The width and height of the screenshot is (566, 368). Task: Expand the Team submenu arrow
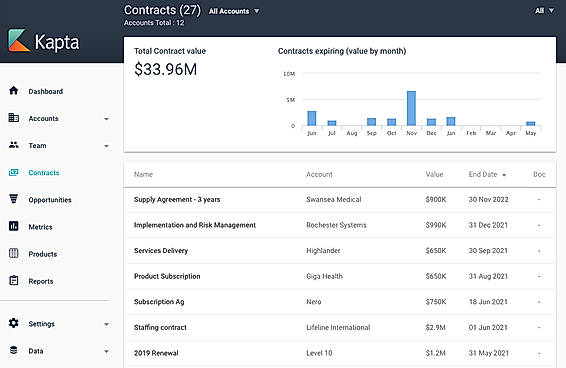coord(106,146)
